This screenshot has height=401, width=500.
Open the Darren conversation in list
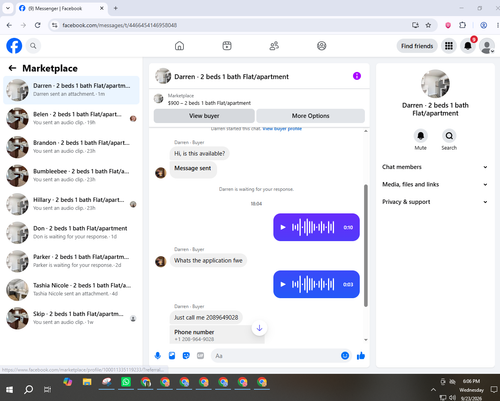point(71,90)
